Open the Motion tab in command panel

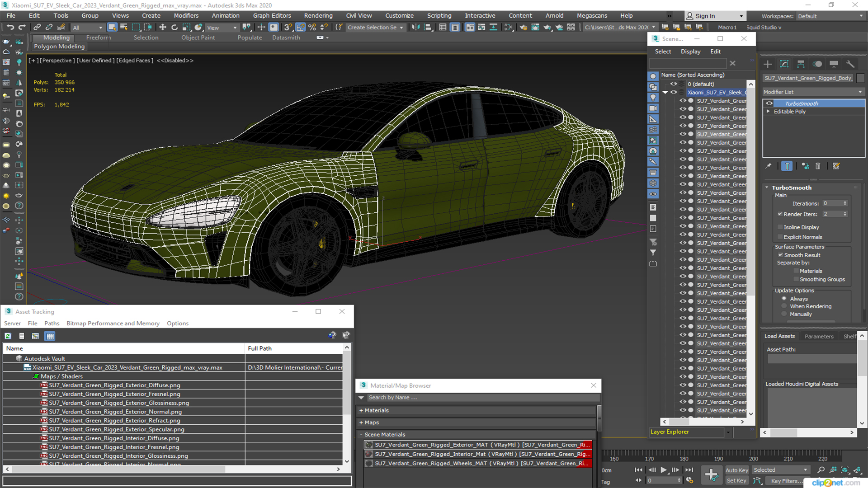click(817, 64)
